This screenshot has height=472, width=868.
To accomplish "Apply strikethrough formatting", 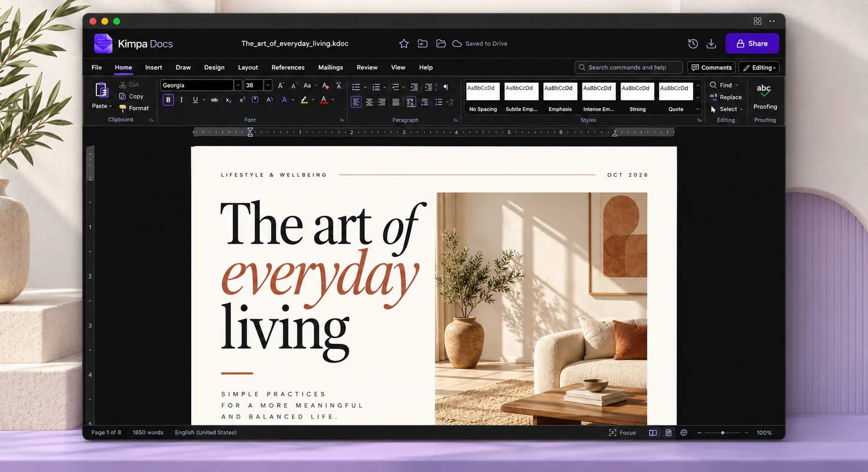I will [215, 100].
